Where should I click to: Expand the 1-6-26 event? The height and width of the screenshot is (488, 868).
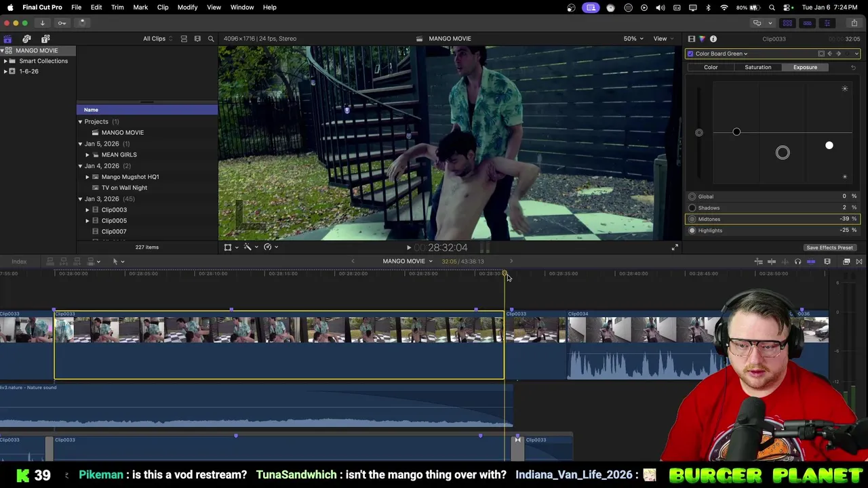pos(5,71)
